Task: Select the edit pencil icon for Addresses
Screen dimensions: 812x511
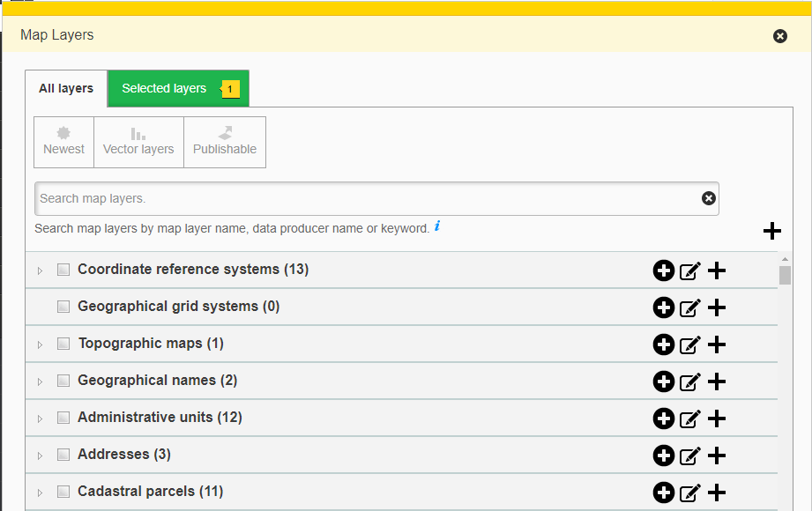Action: (x=690, y=455)
